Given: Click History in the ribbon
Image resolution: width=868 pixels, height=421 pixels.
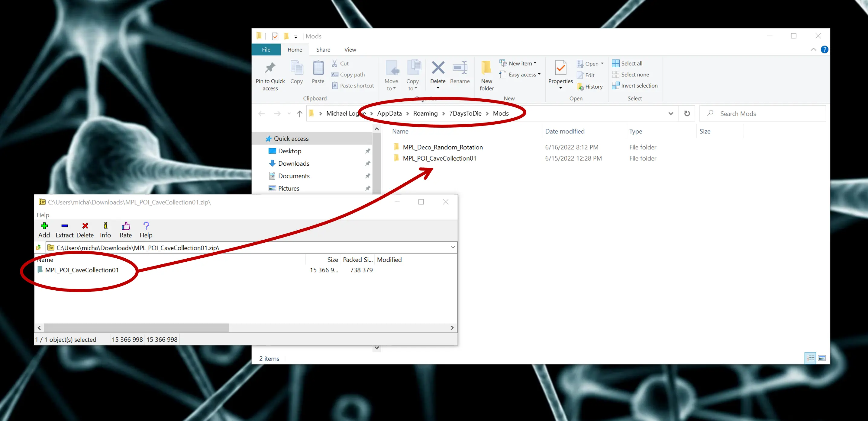Looking at the screenshot, I should click(x=590, y=87).
